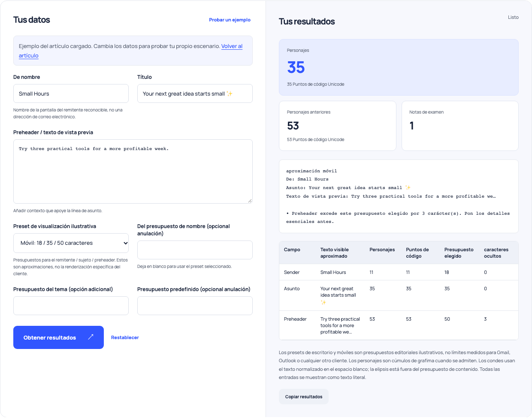Open the 'Móvil: 18 / 35 / 50 caracteres' dropdown
The image size is (532, 418).
71,243
